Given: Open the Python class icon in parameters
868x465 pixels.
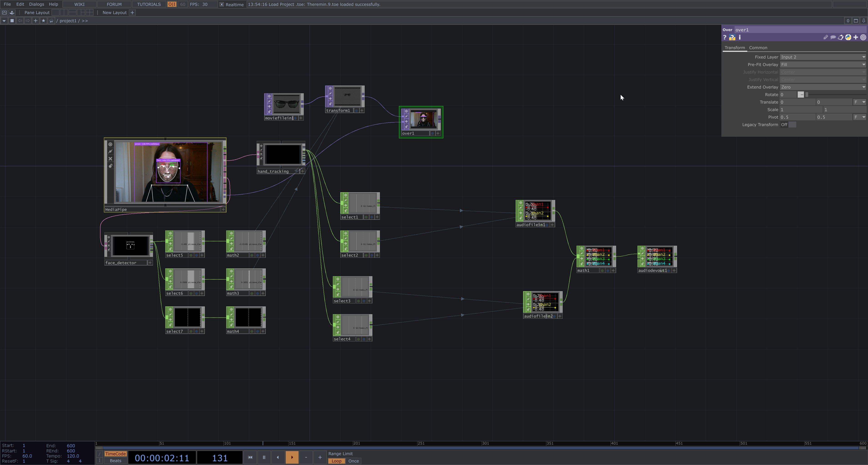Looking at the screenshot, I should click(x=848, y=38).
